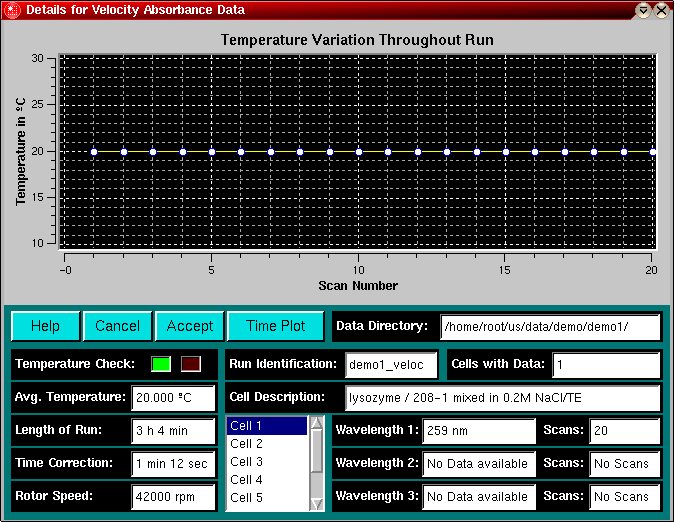674x522 pixels.
Task: Click the window menu icon in title bar
Action: (11, 10)
